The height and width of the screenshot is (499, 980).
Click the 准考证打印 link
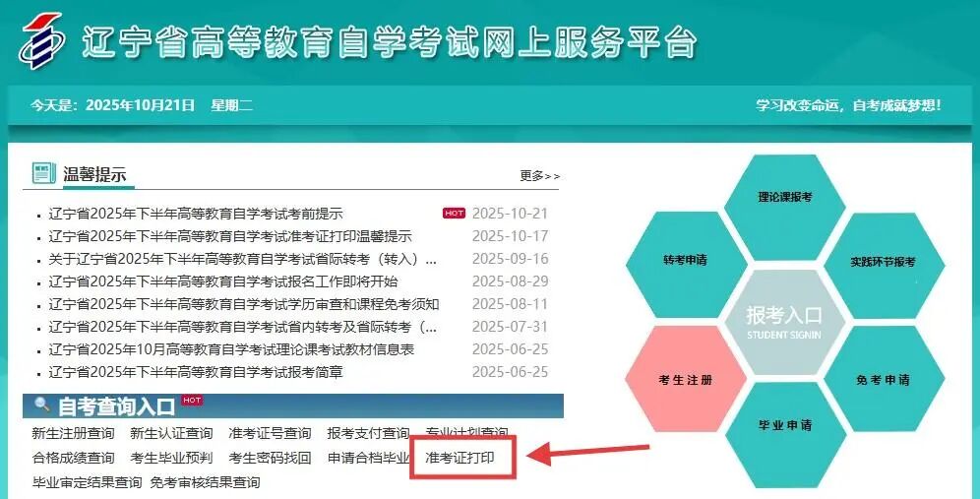[459, 458]
